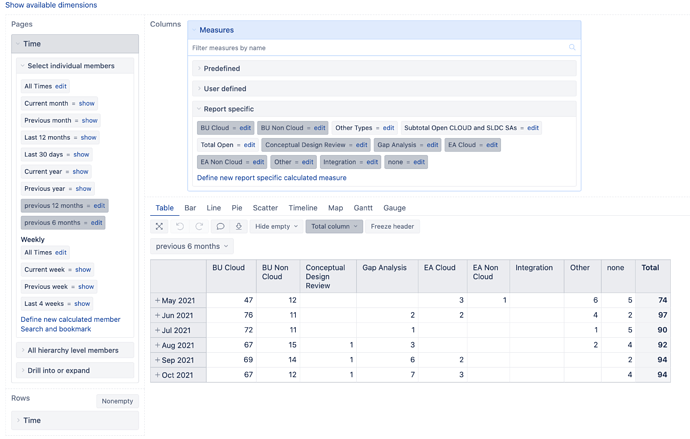690x439 pixels.
Task: Click edit link for Weekly All Times
Action: 61,252
